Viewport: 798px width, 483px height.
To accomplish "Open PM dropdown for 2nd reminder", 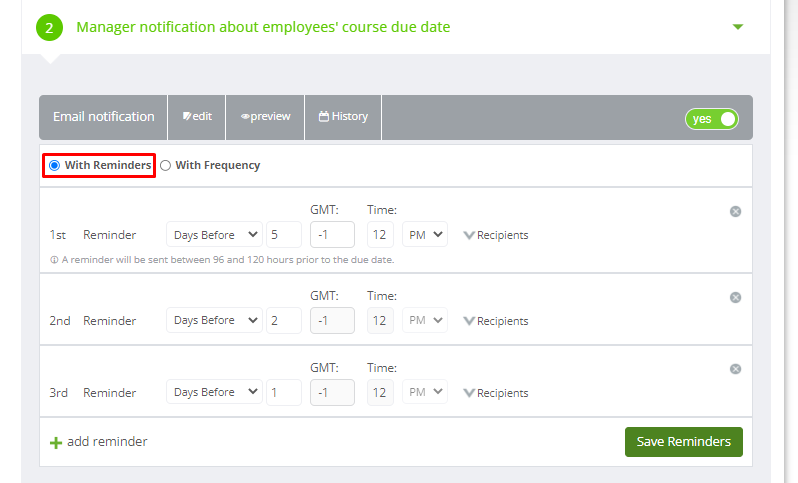I will pos(425,320).
